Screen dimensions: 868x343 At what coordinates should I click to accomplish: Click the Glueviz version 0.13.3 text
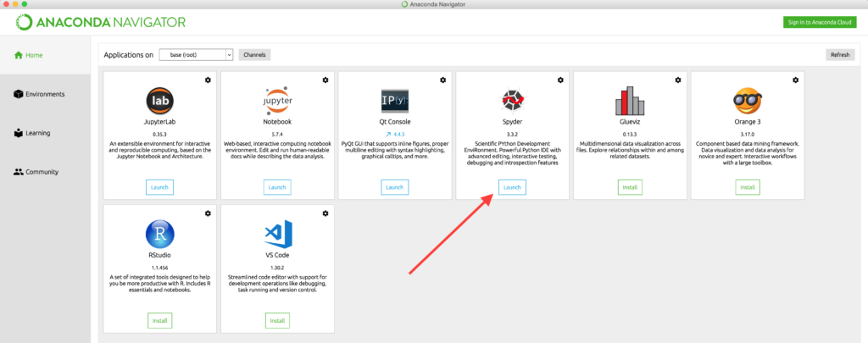click(x=630, y=134)
